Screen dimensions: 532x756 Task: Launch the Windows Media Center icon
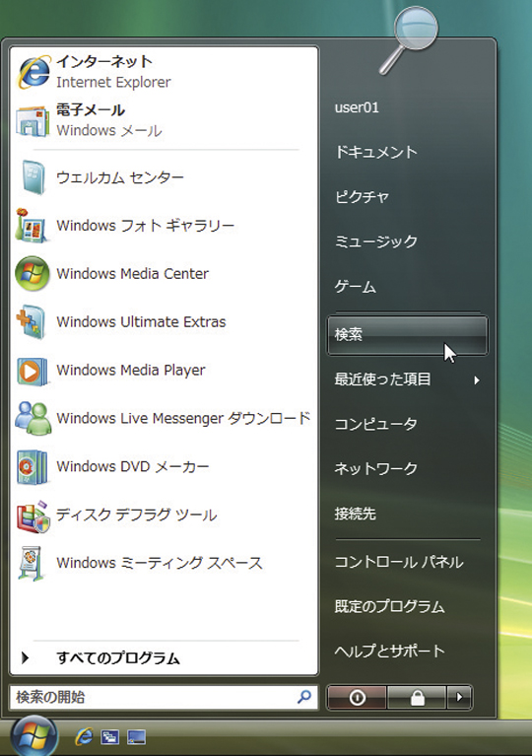click(33, 273)
